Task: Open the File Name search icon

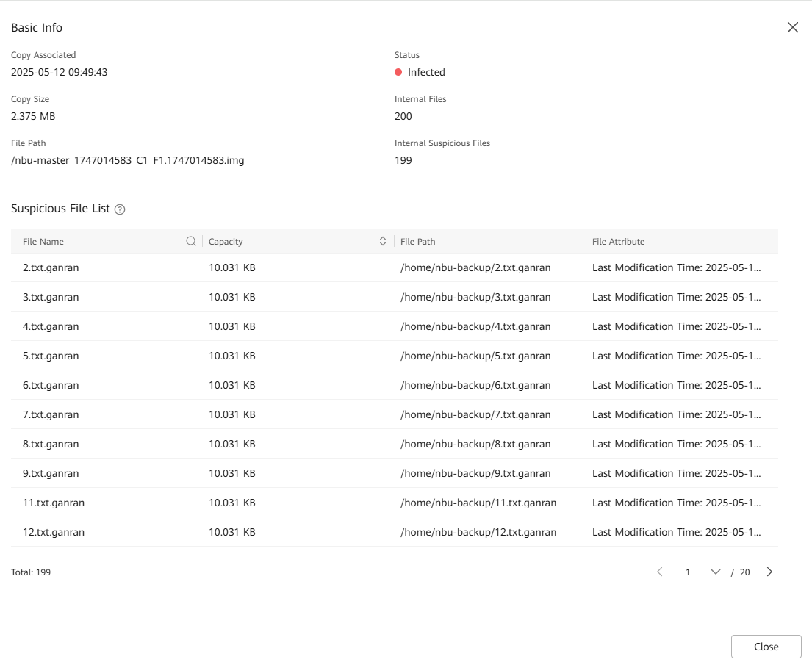Action: (191, 241)
